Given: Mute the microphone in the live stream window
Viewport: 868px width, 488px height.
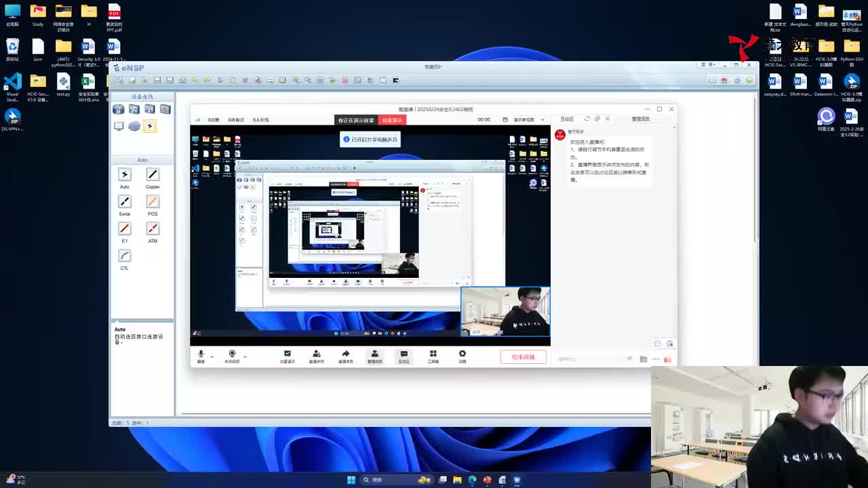Looking at the screenshot, I should pos(201,356).
